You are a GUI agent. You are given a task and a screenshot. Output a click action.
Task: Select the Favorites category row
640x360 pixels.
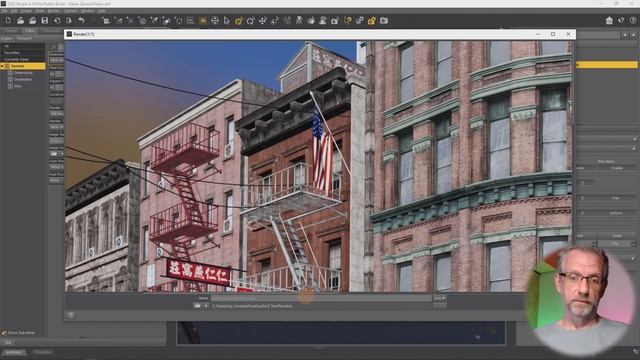click(x=23, y=53)
